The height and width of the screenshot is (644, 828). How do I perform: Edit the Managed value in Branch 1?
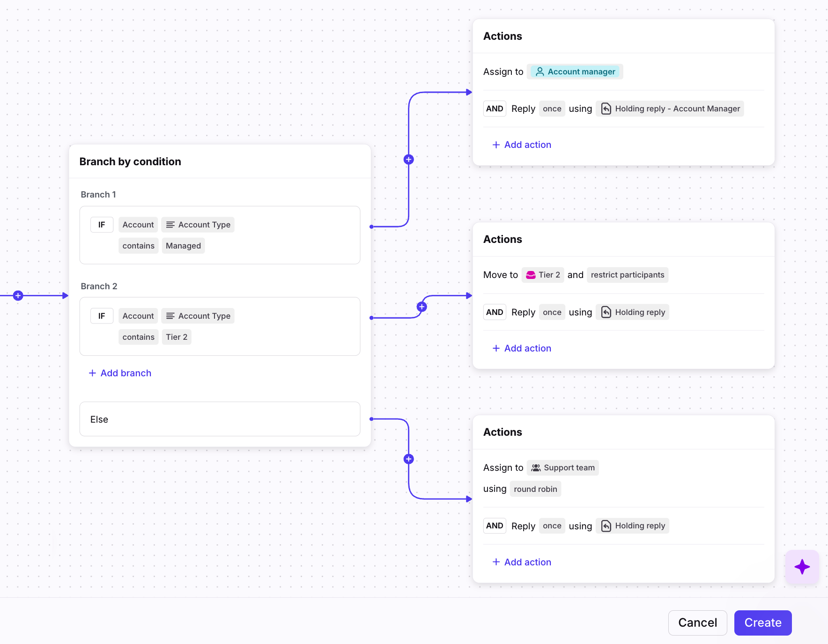[x=183, y=246]
